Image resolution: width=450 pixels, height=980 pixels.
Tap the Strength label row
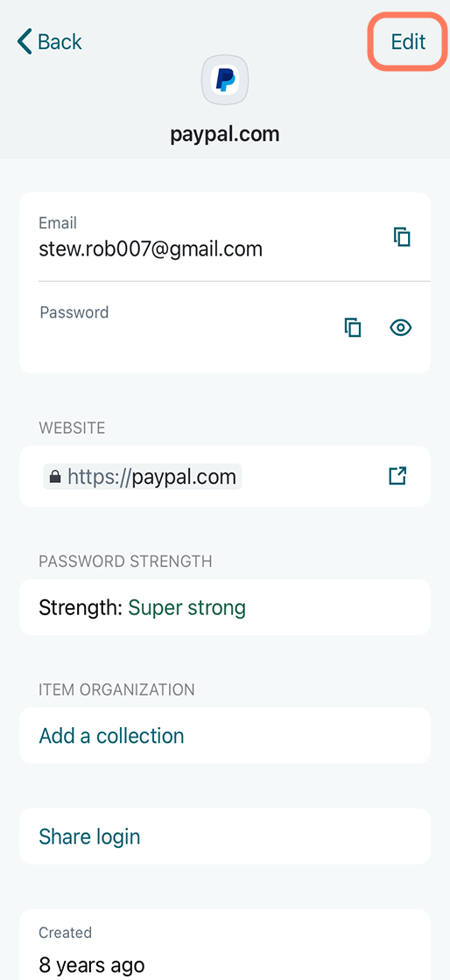(x=225, y=607)
